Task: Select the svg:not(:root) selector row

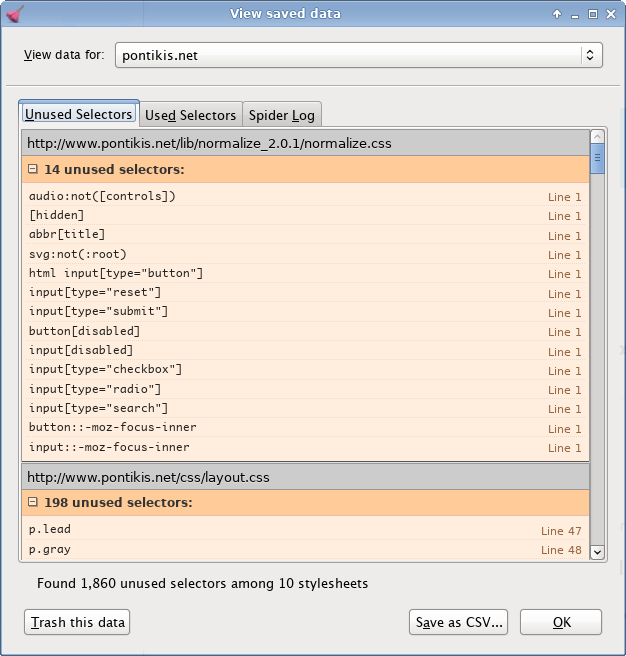Action: [x=305, y=254]
